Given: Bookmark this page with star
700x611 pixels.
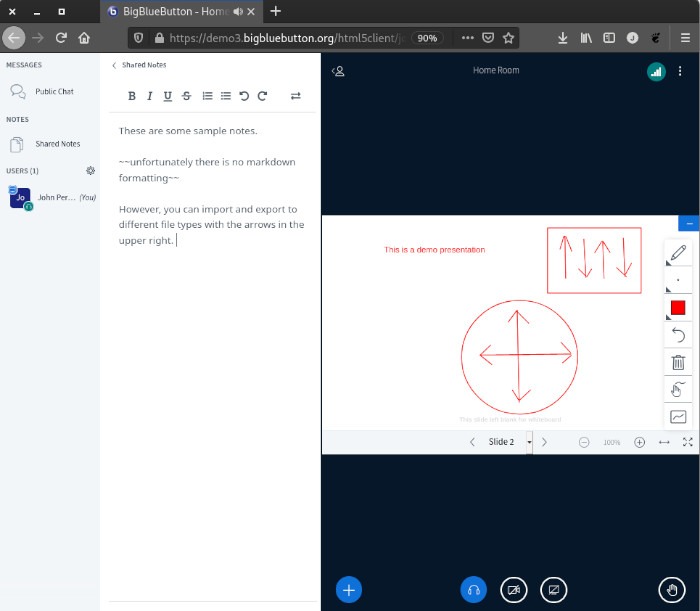Looking at the screenshot, I should click(508, 38).
